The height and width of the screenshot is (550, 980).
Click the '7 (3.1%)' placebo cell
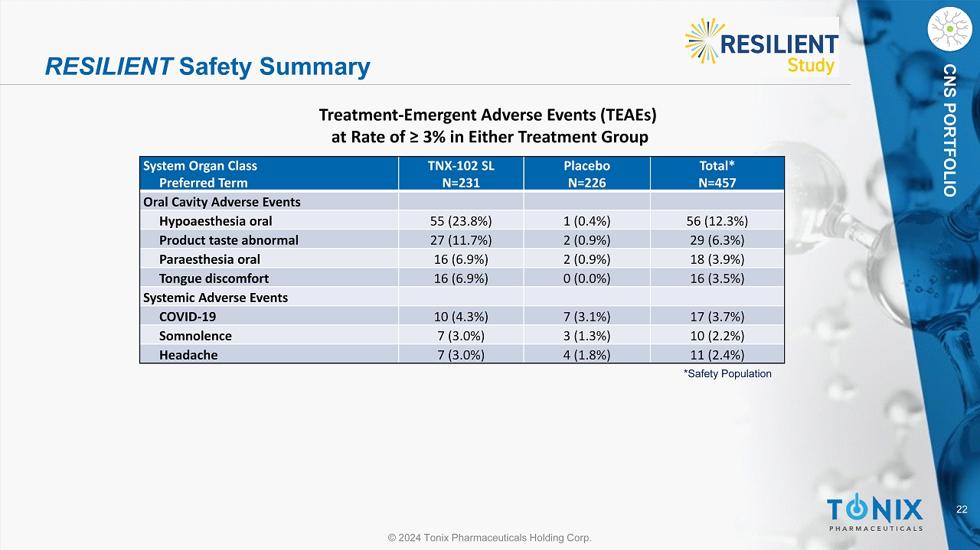point(587,317)
